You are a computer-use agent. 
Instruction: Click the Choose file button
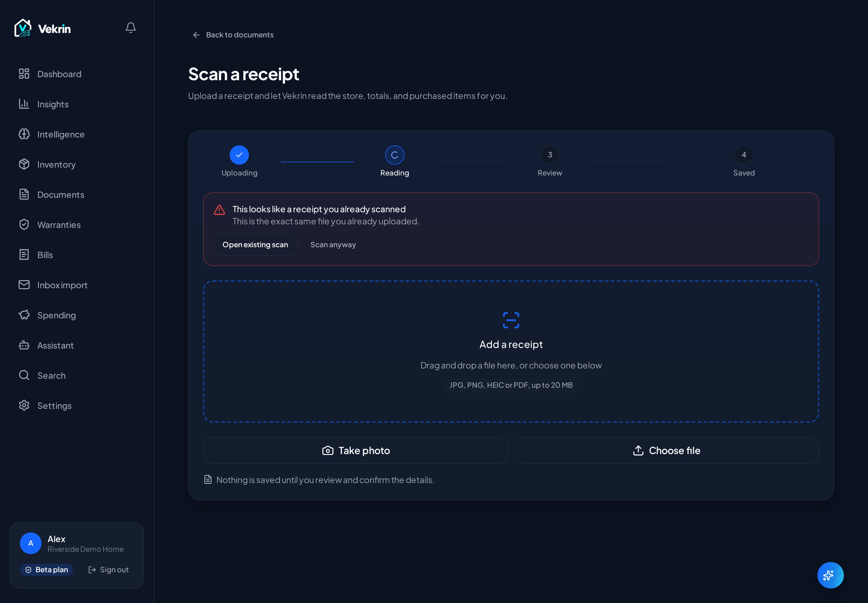pos(666,450)
